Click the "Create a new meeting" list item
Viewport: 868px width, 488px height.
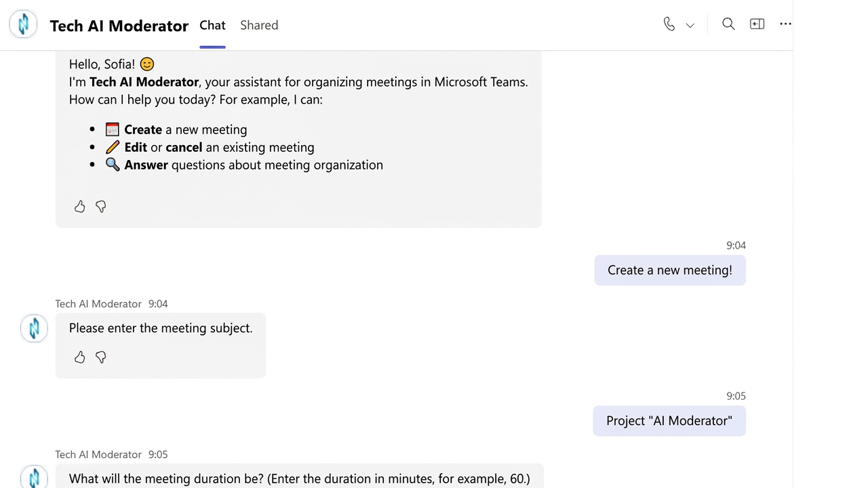[176, 129]
